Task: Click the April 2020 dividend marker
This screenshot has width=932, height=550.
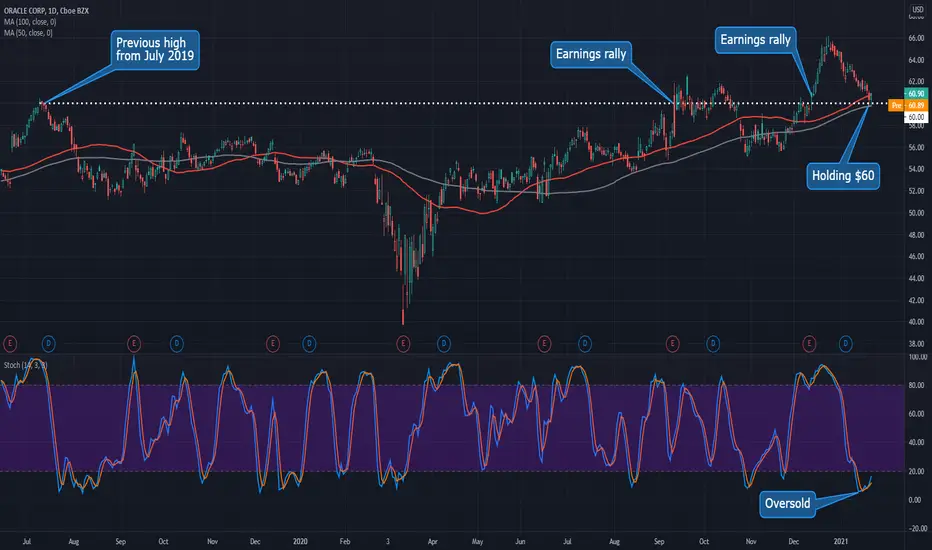Action: [443, 343]
